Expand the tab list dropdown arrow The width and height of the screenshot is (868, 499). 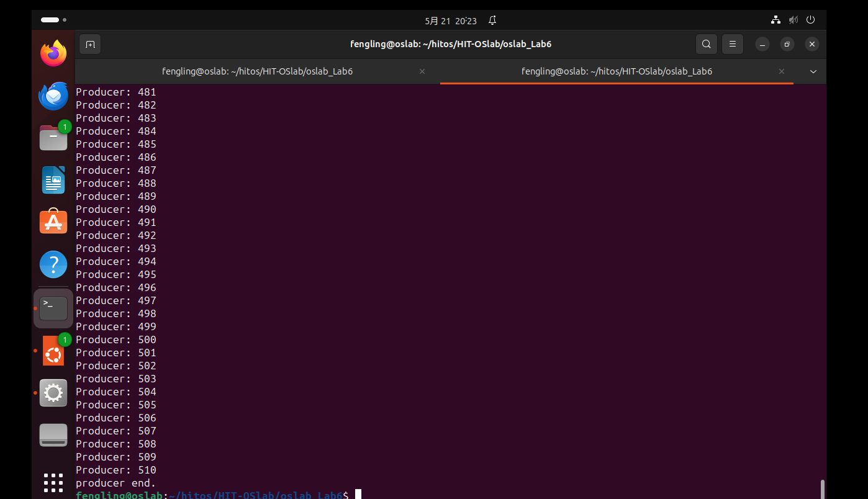(x=813, y=71)
